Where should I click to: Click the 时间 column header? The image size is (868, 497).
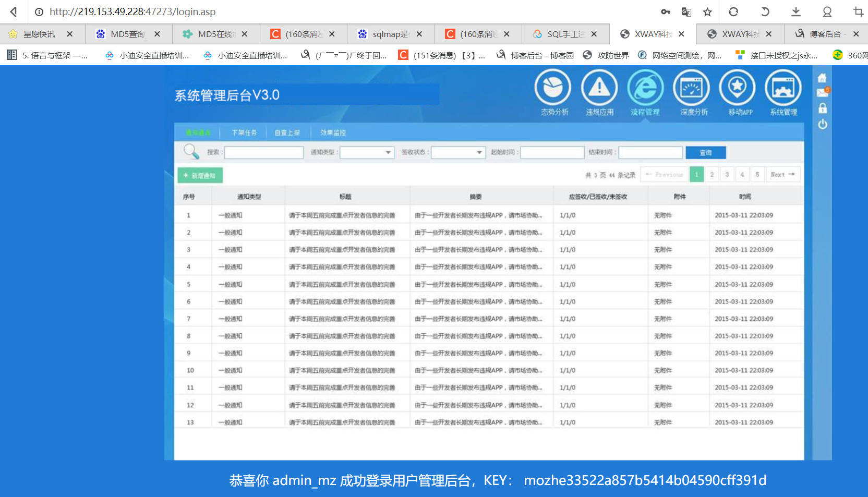coord(745,197)
